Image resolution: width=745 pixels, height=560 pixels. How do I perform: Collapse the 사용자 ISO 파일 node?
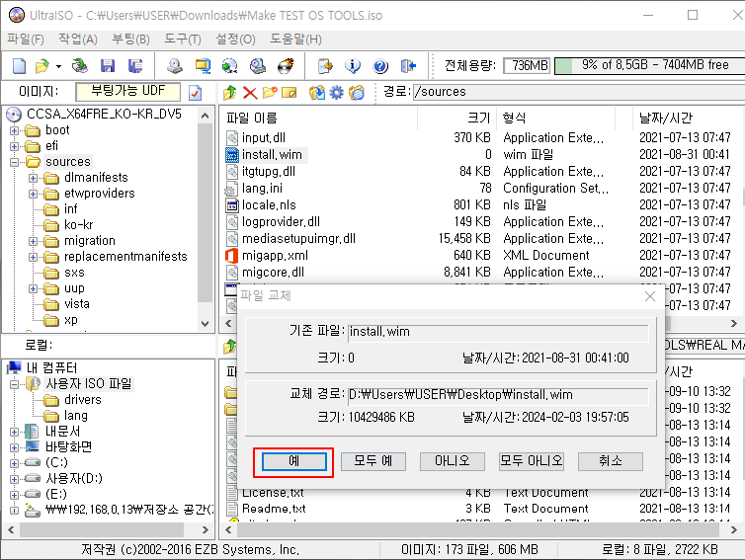click(14, 384)
